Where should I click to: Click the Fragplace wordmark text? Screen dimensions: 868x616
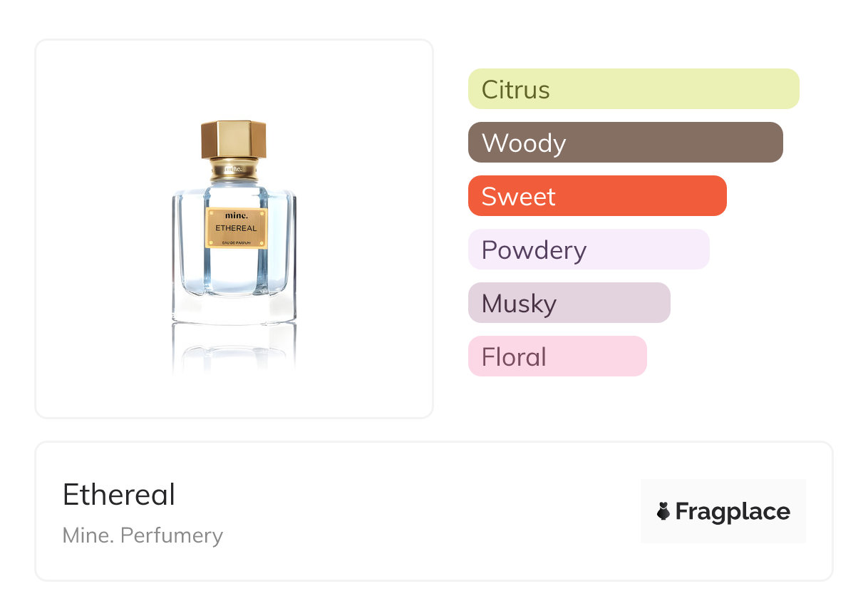[733, 512]
